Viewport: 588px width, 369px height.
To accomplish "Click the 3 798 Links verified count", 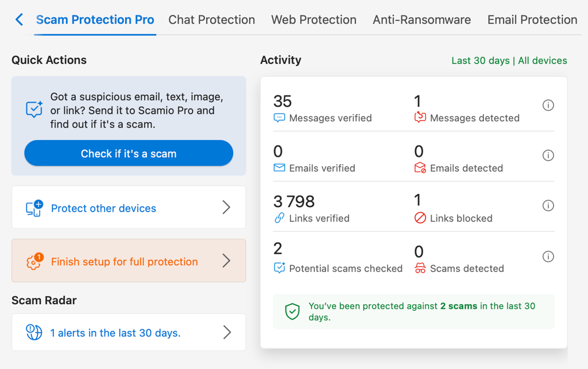I will (x=294, y=201).
